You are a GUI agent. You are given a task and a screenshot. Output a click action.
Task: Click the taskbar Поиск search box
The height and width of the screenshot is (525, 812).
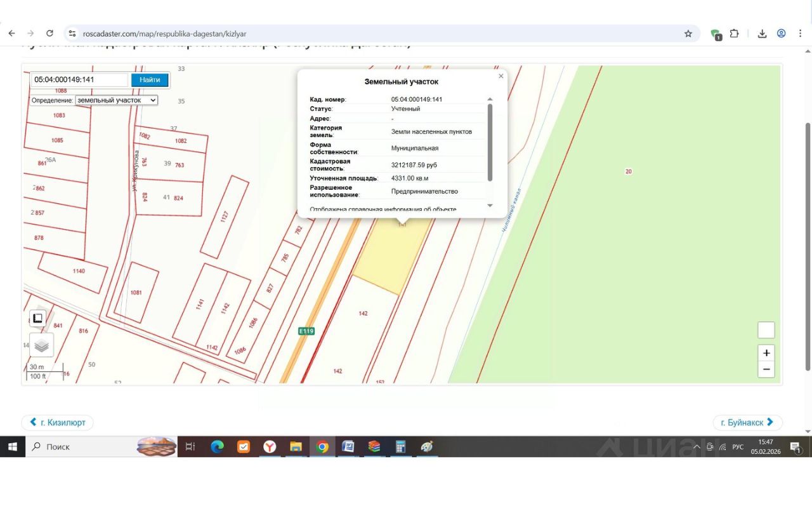(101, 447)
